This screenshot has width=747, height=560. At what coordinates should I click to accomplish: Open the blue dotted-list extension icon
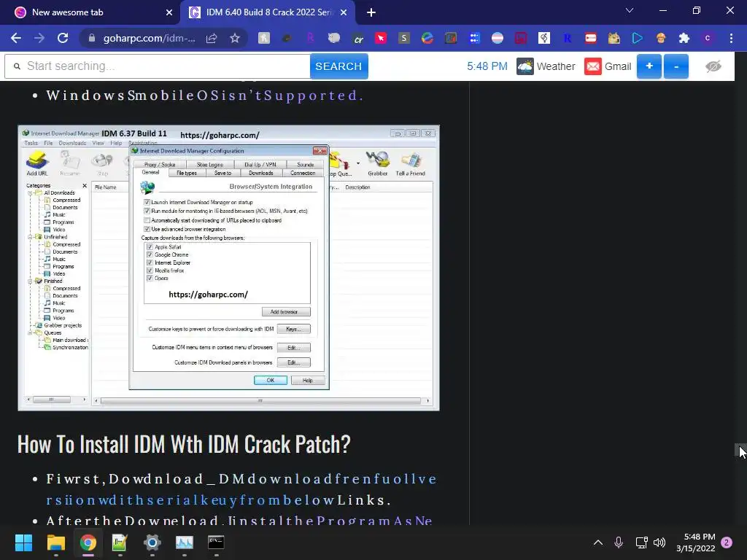tap(474, 38)
